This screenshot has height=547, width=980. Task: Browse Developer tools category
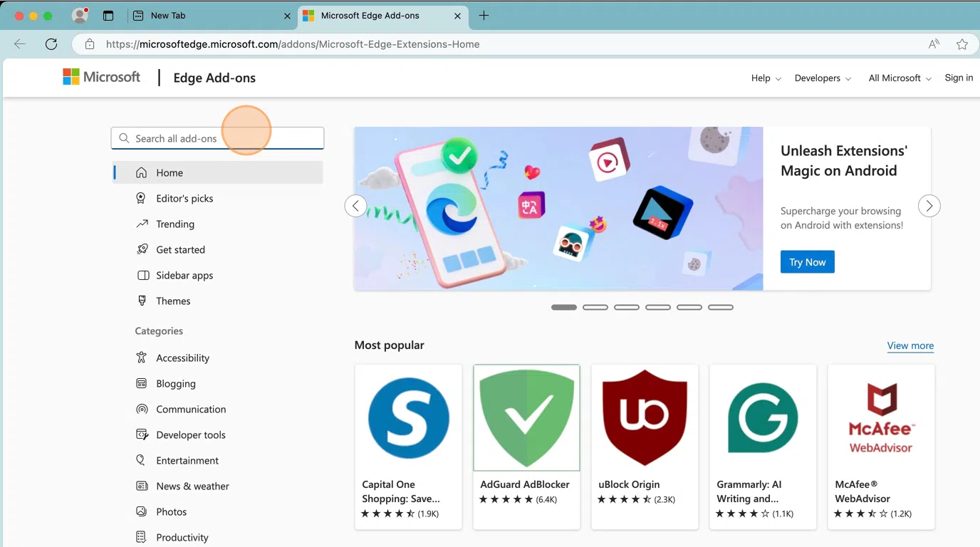pos(218,434)
